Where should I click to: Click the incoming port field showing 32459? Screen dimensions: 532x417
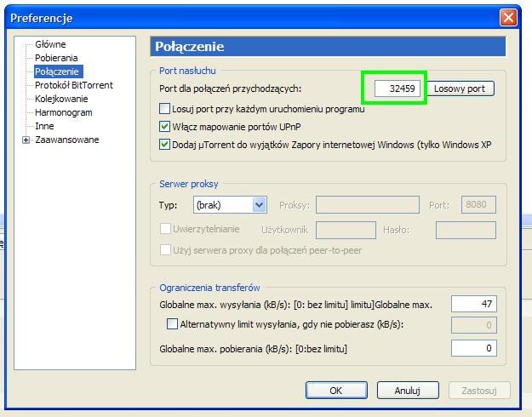(392, 89)
